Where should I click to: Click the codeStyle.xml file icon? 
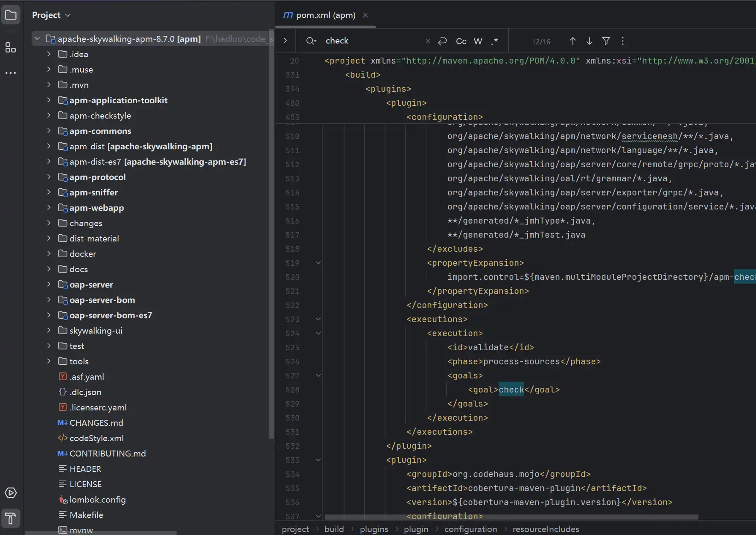coord(63,438)
